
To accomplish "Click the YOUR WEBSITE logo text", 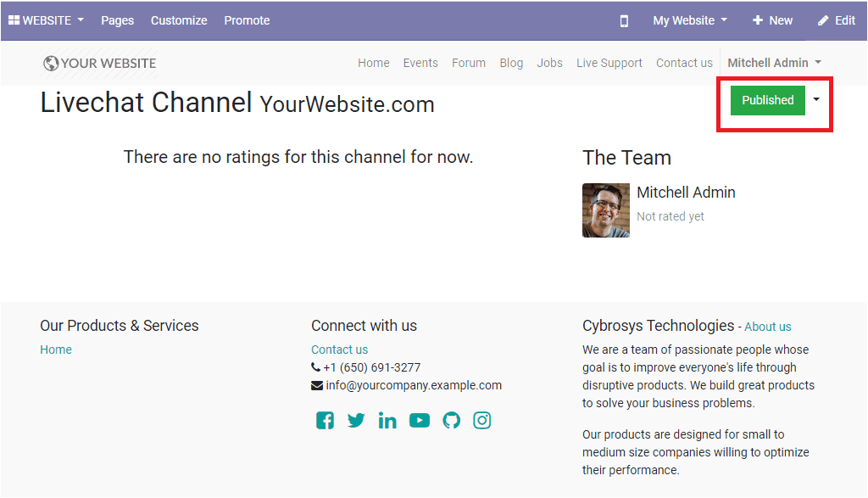I will tap(108, 63).
